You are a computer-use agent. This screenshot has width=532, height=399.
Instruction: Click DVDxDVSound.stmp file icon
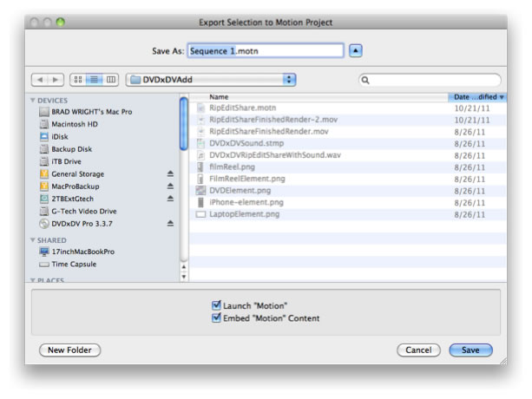pyautogui.click(x=200, y=143)
